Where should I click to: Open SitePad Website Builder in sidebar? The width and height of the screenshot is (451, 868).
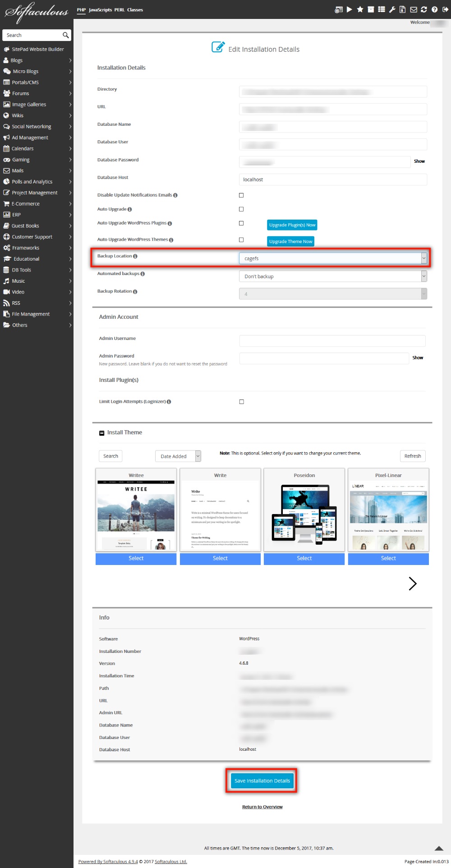click(x=37, y=49)
